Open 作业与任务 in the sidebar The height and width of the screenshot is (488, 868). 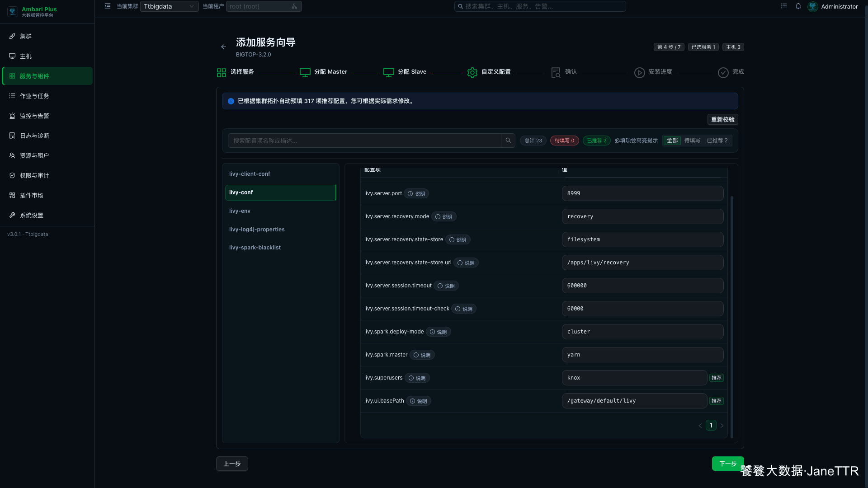point(47,96)
